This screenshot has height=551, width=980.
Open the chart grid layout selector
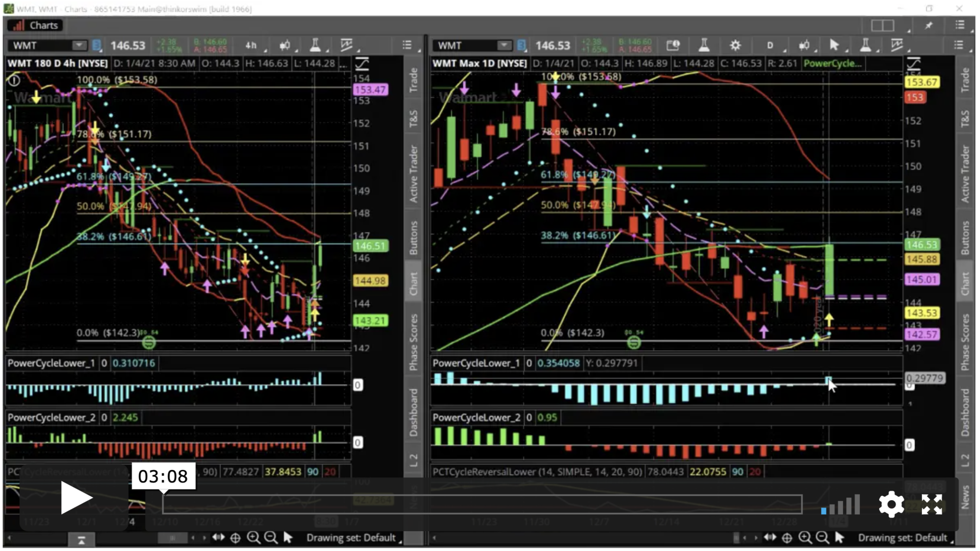[x=883, y=25]
